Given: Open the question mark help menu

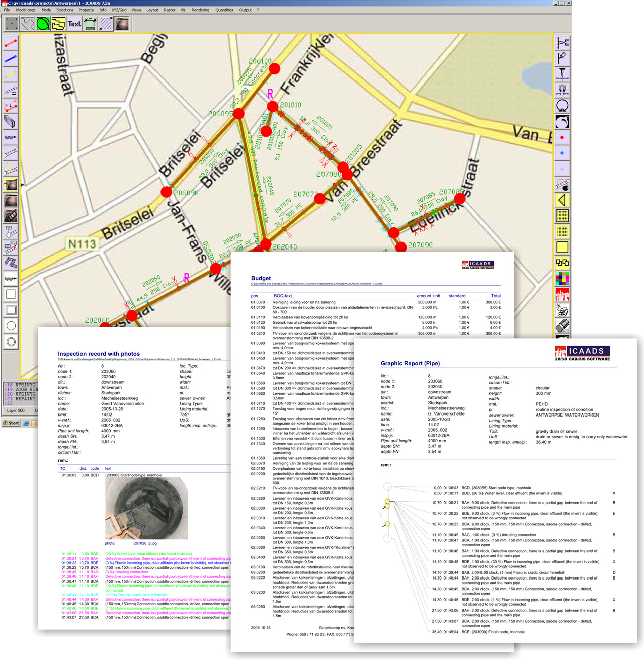Looking at the screenshot, I should [x=258, y=10].
